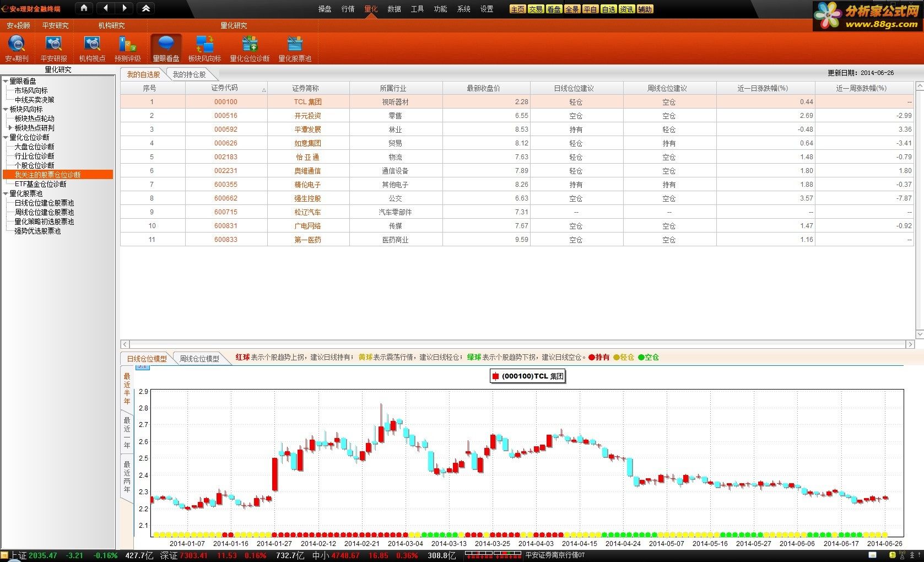Open the 工具 menu
924x562 pixels.
(x=417, y=9)
